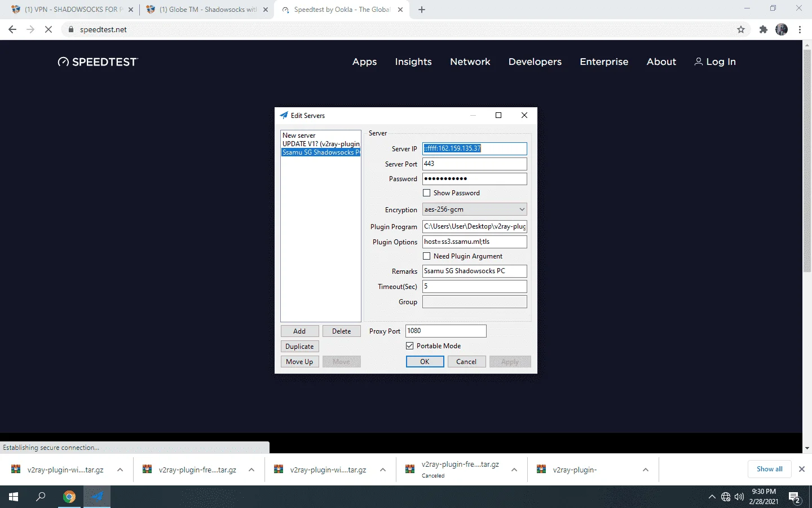The height and width of the screenshot is (508, 812).
Task: Open the Network menu
Action: point(470,62)
